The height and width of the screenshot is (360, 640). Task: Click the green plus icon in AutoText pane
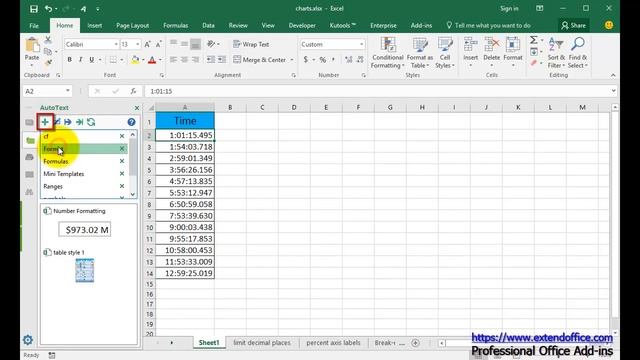coord(45,122)
